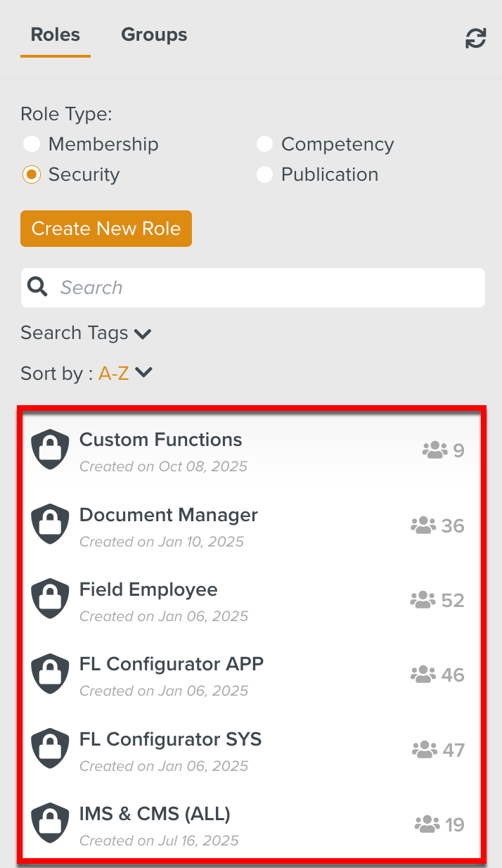Click the refresh icon at top right
This screenshot has height=868, width=502.
(x=475, y=39)
